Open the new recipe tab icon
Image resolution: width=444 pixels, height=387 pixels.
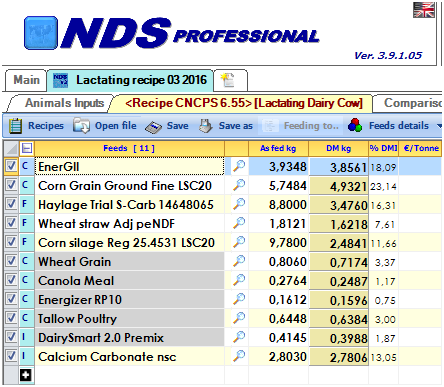click(228, 80)
